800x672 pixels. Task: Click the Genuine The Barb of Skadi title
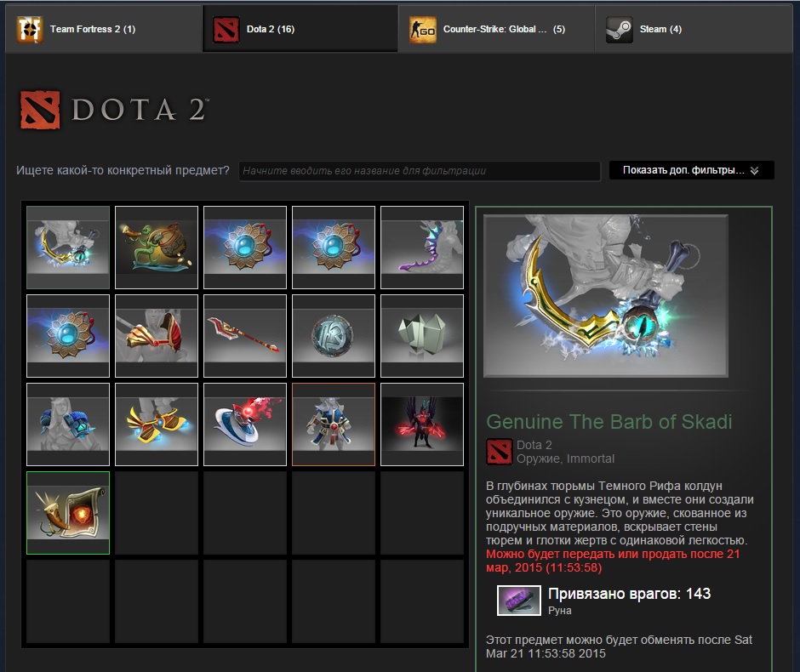tap(609, 422)
